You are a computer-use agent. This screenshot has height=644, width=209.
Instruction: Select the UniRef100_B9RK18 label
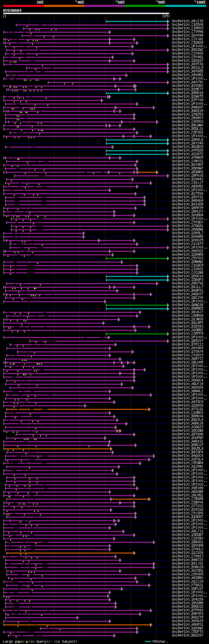(x=187, y=93)
